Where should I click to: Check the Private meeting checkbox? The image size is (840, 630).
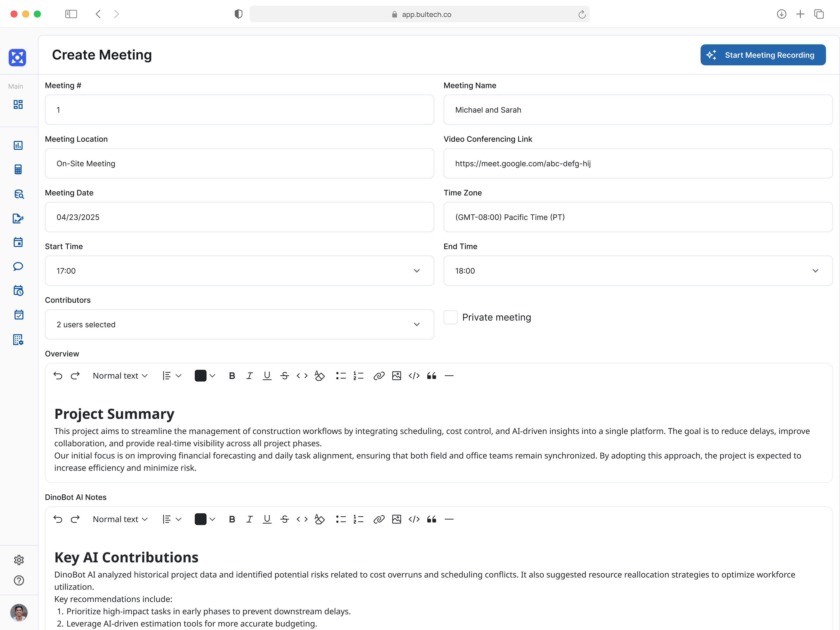[x=450, y=317]
